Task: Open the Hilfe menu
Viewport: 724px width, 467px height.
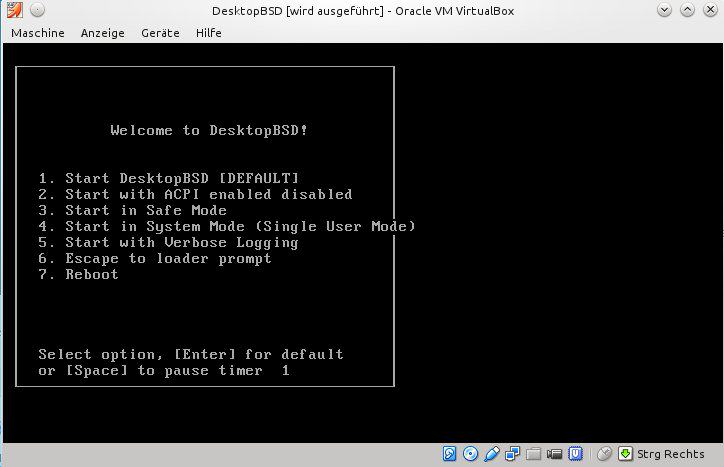Action: coord(209,33)
